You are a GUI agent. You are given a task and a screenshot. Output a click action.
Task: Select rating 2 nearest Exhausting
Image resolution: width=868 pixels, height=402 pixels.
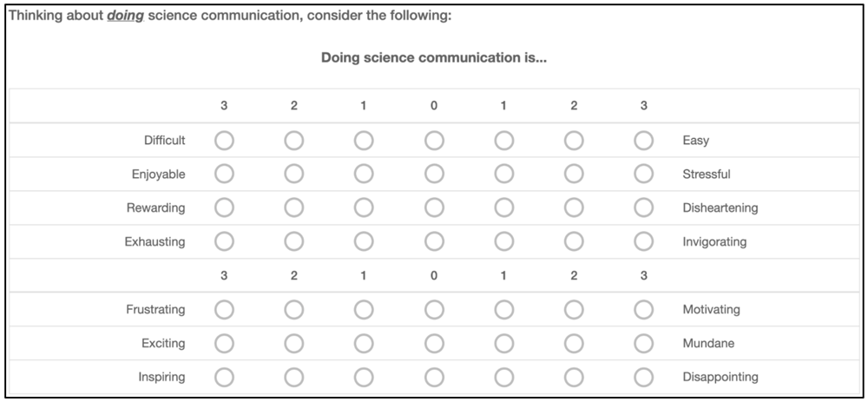coord(294,241)
